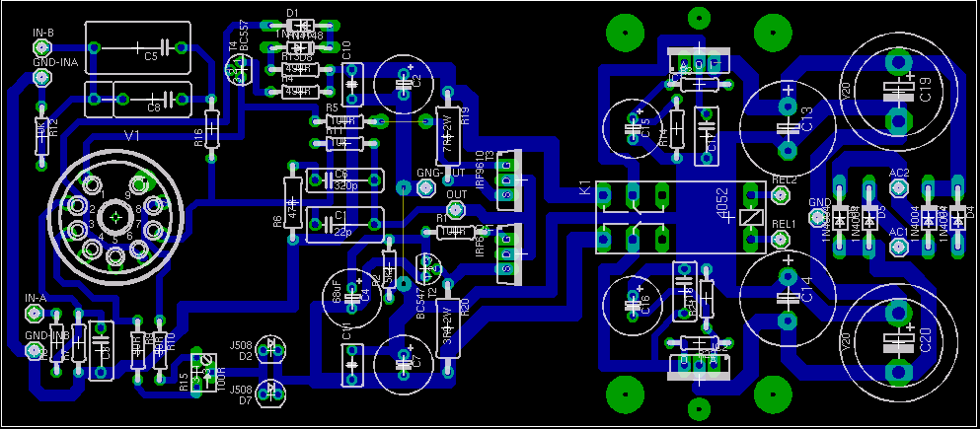Select the REL2 pad
980x429 pixels.
click(x=780, y=195)
